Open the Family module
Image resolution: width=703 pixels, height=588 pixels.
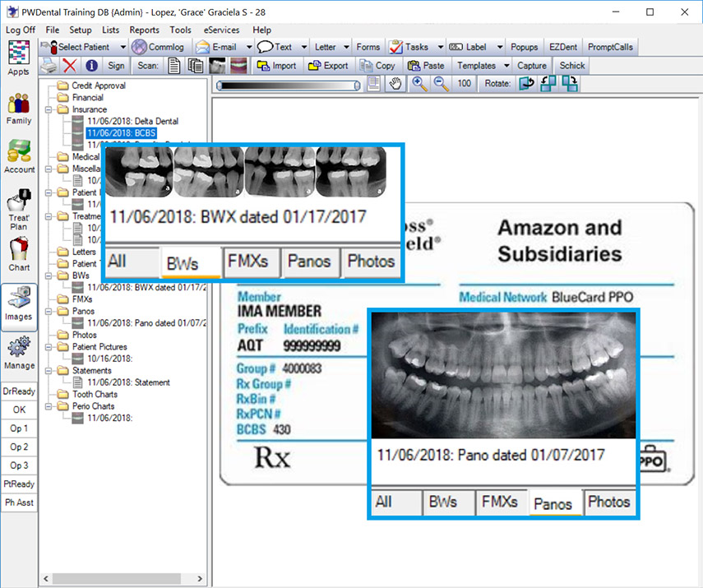pos(19,109)
